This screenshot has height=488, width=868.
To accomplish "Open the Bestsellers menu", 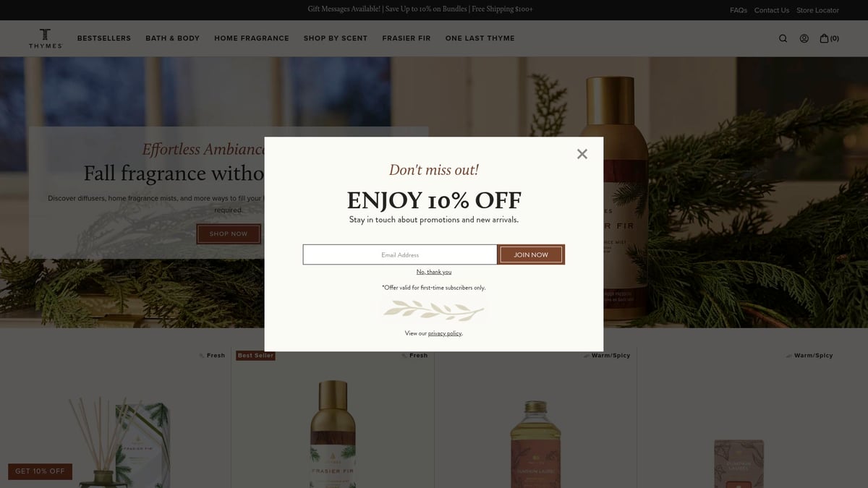I will coord(104,38).
